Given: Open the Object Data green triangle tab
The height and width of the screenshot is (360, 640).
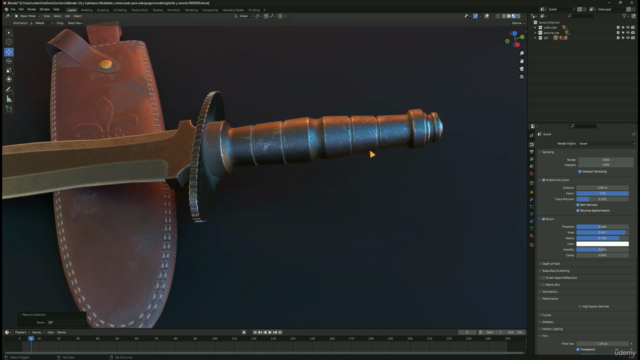Looking at the screenshot, I should click(532, 228).
